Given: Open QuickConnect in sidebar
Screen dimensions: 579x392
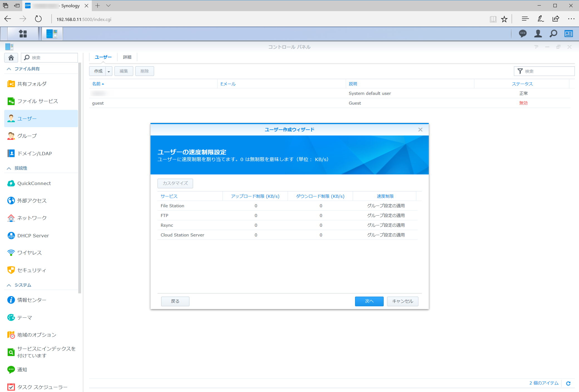Looking at the screenshot, I should [x=34, y=183].
